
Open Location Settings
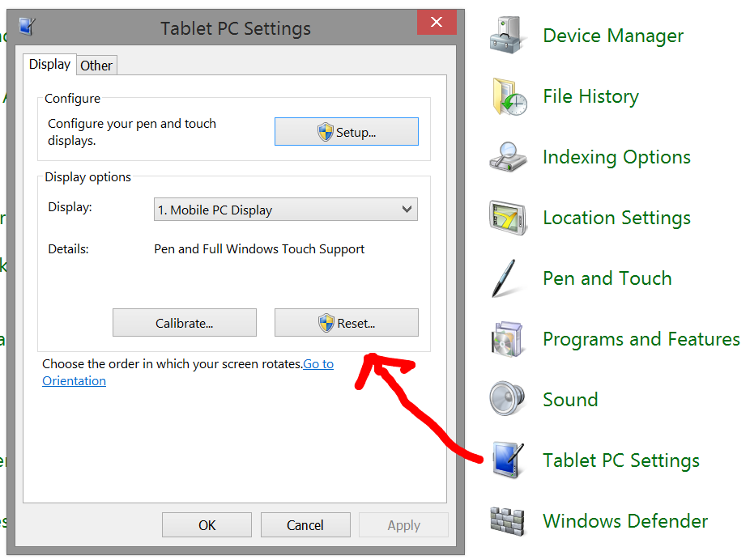pos(616,218)
